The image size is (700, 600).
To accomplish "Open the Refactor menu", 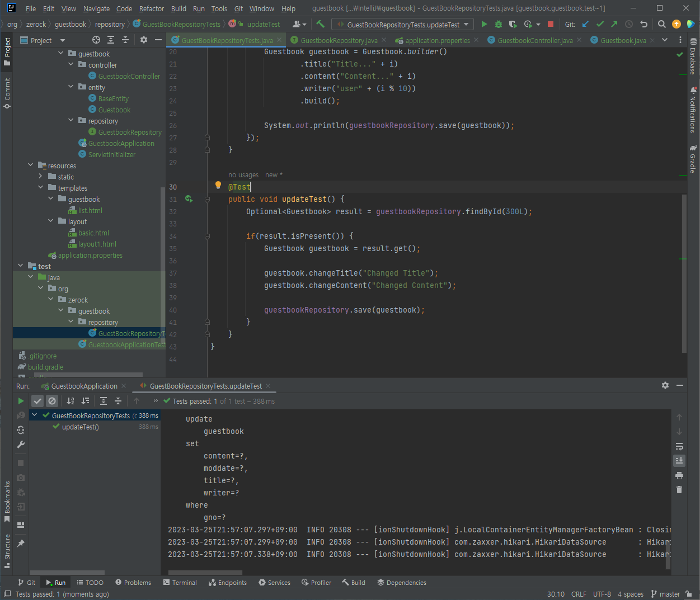I will pyautogui.click(x=152, y=8).
